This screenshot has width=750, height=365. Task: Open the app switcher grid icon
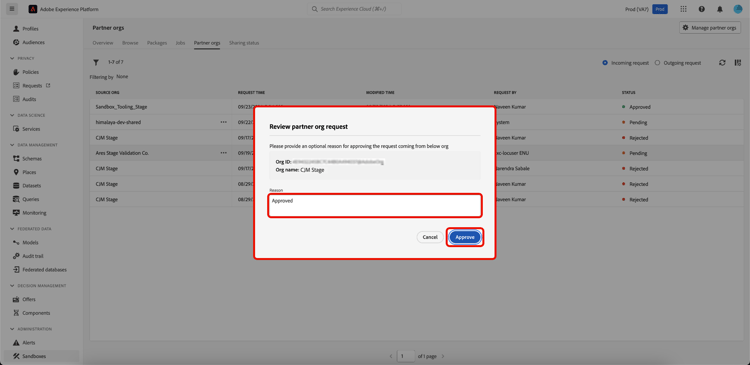coord(683,9)
